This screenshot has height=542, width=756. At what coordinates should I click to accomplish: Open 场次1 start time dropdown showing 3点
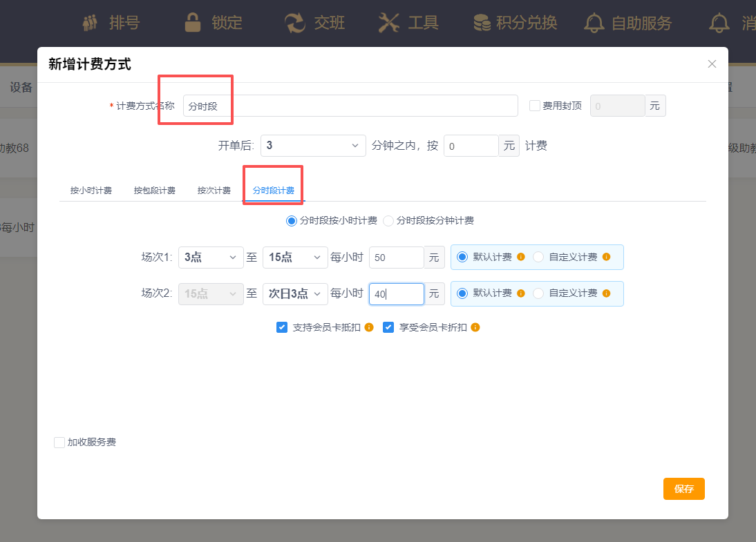(211, 258)
